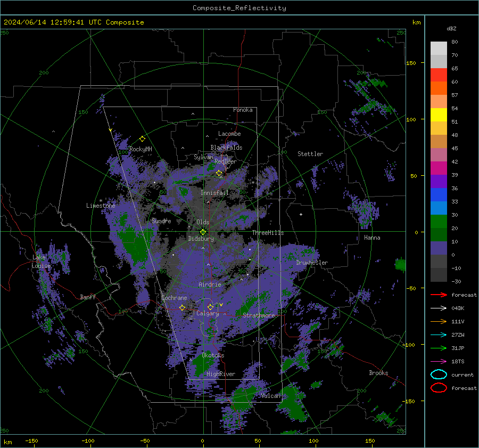Click the Sundre label
Viewport: 479px width, 448px height.
[x=161, y=221]
